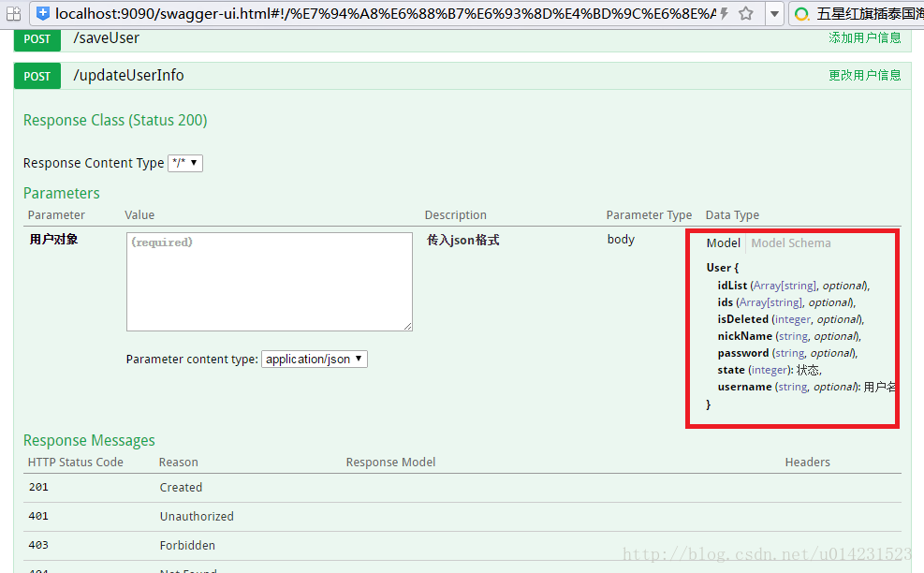924x573 pixels.
Task: Click the 更改用户信息 description link
Action: click(x=864, y=76)
